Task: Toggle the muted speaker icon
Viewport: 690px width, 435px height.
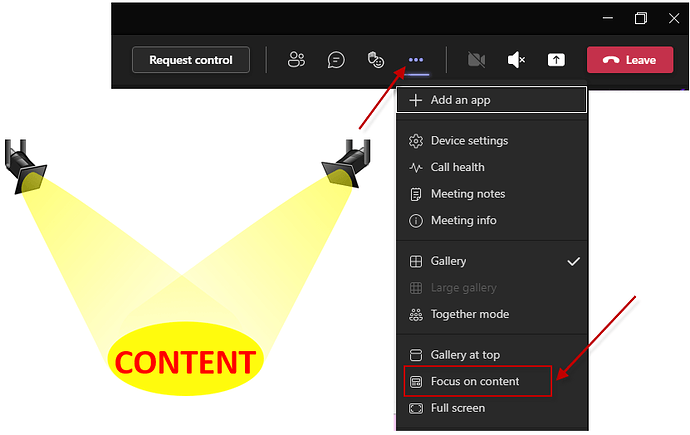Action: pyautogui.click(x=516, y=60)
